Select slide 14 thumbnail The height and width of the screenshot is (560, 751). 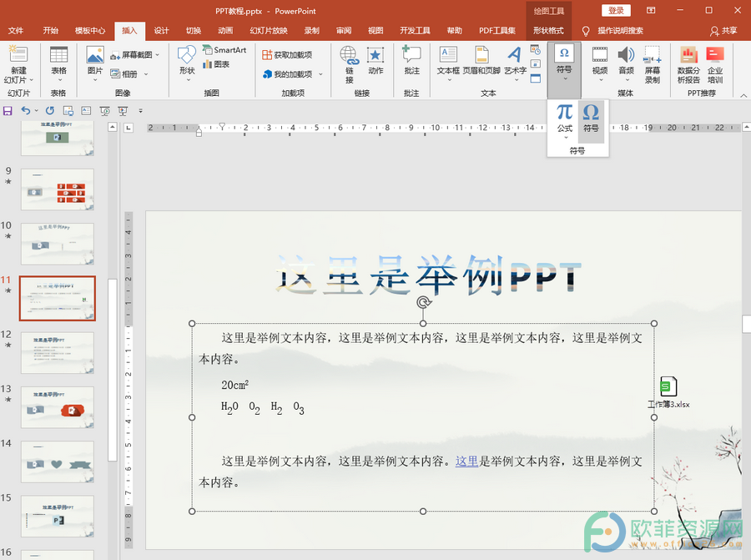pyautogui.click(x=58, y=462)
